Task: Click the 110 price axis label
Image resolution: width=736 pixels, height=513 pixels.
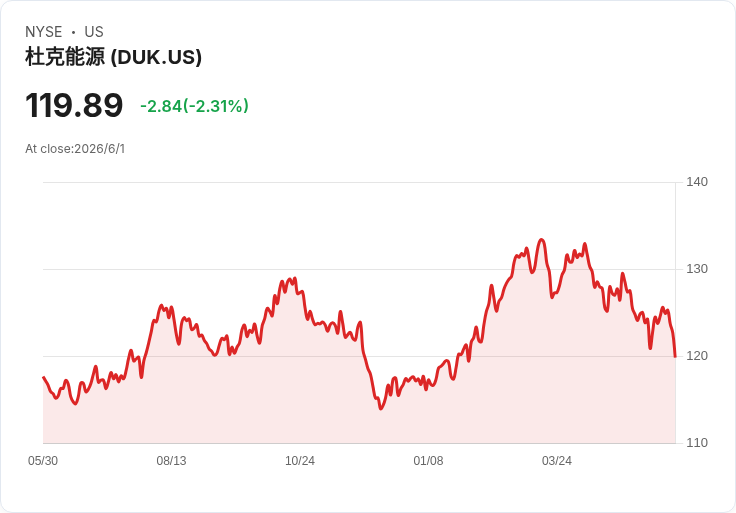Action: [x=697, y=443]
